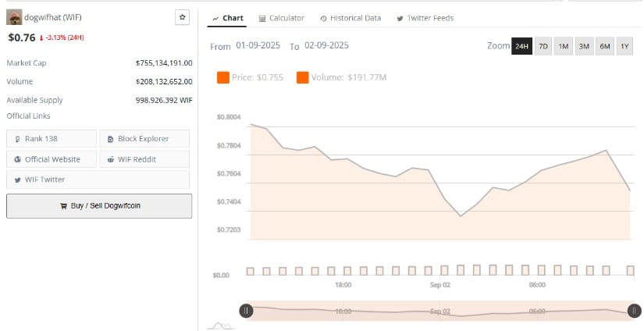Viewport: 644px width, 331px height.
Task: Select the 24H zoom option
Action: point(521,46)
